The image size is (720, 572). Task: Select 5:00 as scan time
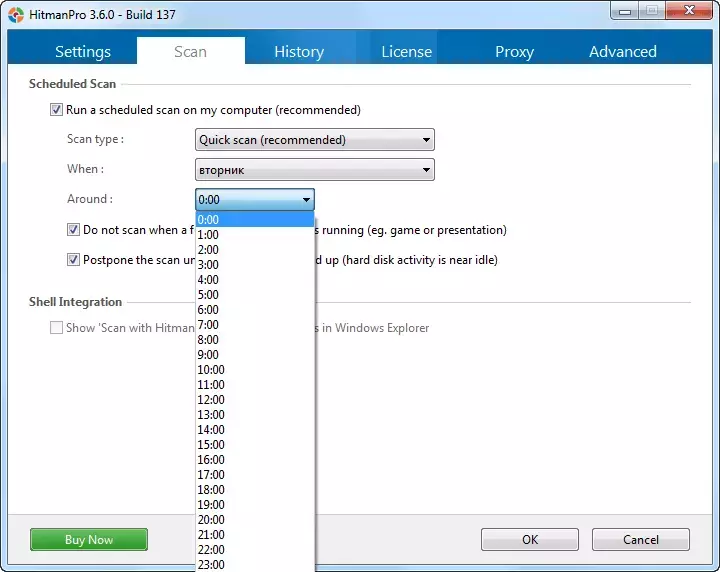tap(255, 295)
